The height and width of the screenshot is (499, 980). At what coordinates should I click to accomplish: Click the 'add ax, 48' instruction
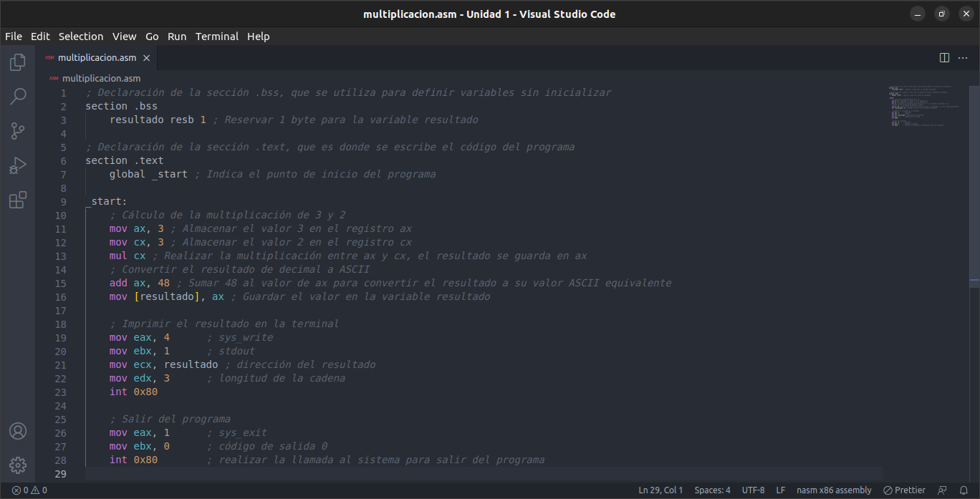[x=140, y=284]
